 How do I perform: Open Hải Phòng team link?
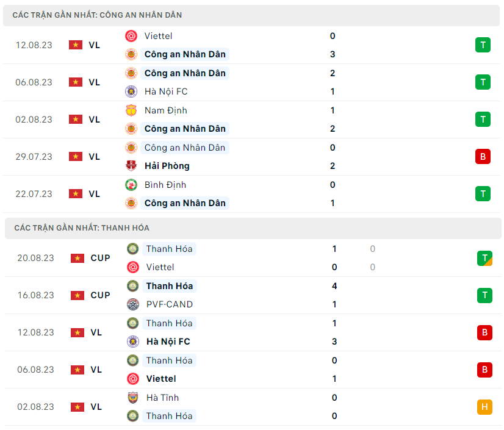point(167,166)
